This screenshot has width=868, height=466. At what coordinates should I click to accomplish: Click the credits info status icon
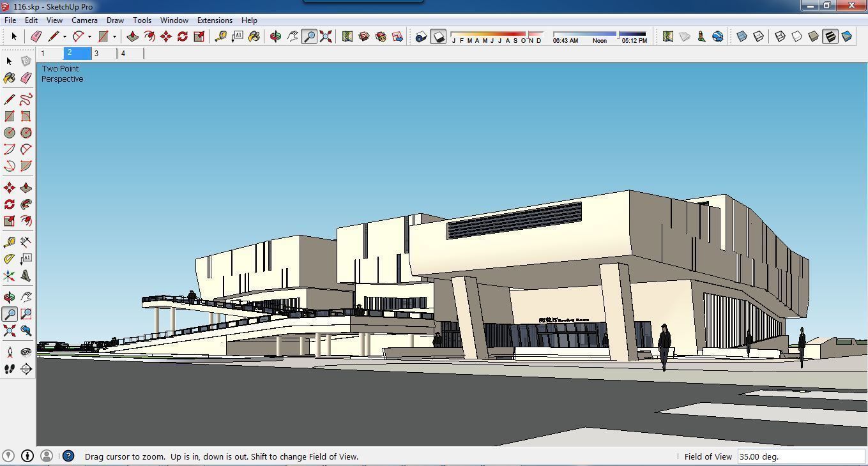tap(27, 456)
